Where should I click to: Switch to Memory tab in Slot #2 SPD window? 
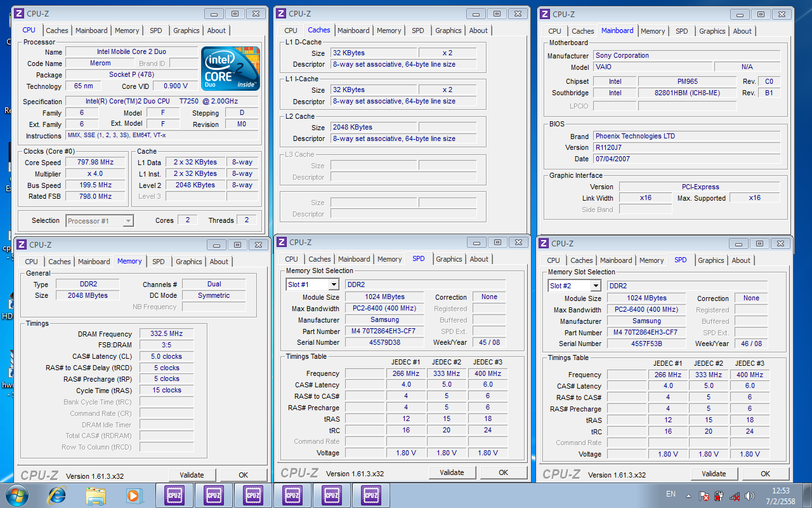[x=652, y=260]
